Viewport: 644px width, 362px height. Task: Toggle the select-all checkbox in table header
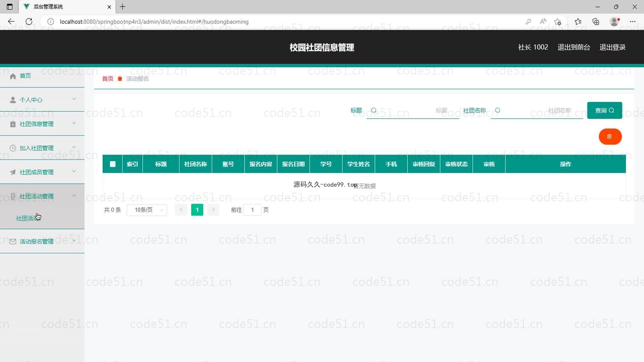click(x=113, y=164)
